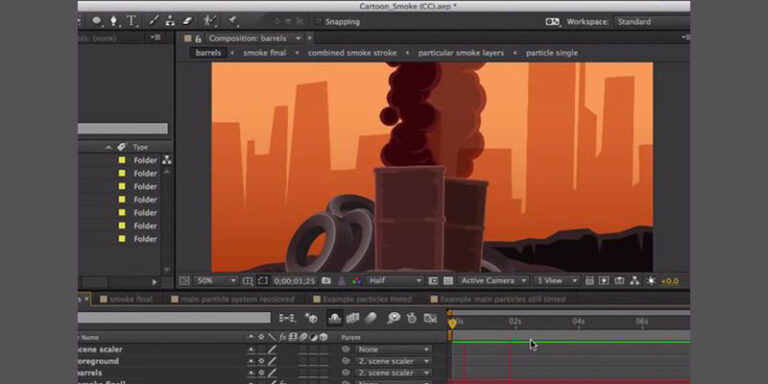Toggle Pixel Aspect Ratio Correction icon
The image size is (768, 384).
590,281
